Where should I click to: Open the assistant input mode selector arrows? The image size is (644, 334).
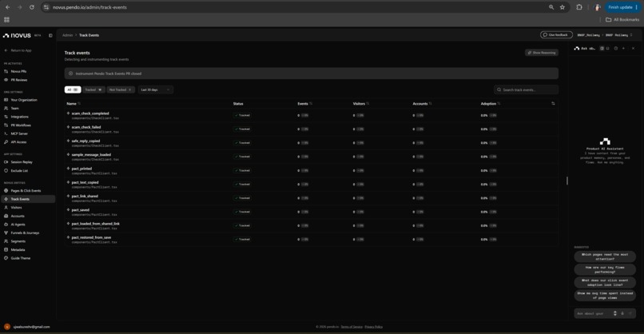click(615, 313)
